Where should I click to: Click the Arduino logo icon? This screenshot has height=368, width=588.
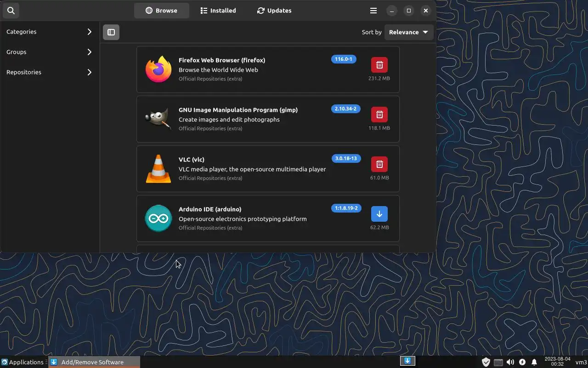coord(158,218)
